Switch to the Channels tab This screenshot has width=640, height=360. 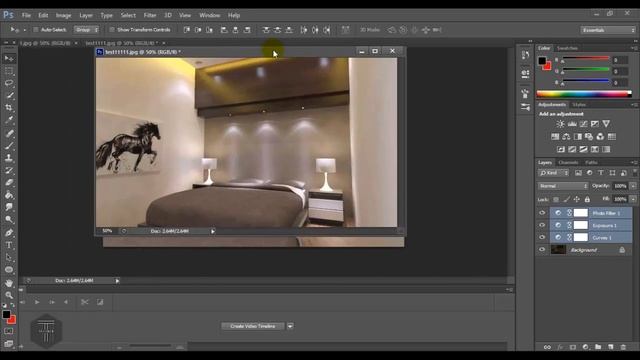pos(568,162)
